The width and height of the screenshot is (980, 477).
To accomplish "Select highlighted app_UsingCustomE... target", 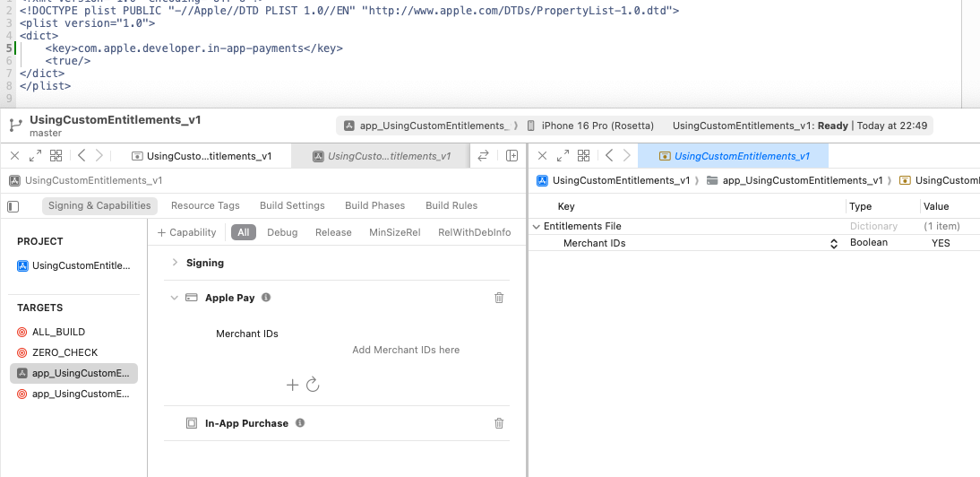I will pyautogui.click(x=73, y=373).
